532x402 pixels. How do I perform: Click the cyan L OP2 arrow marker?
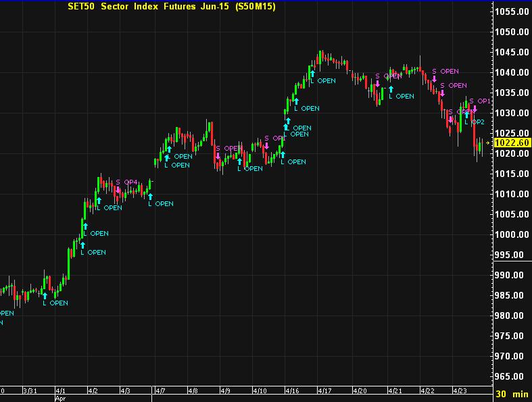point(466,114)
